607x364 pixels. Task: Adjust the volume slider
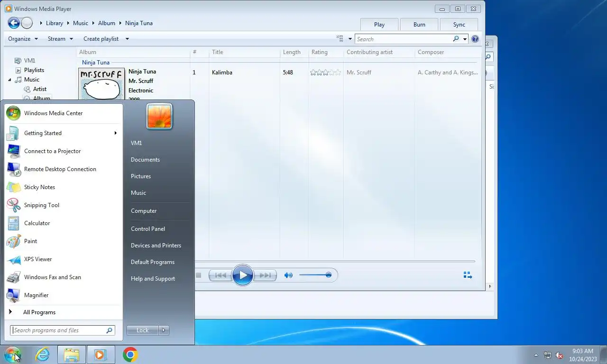pos(315,275)
